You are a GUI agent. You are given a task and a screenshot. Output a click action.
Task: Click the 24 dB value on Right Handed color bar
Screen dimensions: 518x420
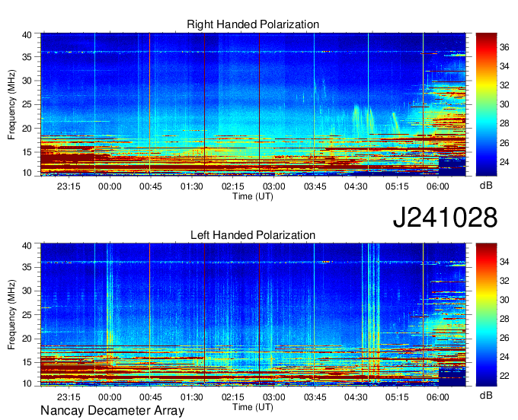(504, 162)
